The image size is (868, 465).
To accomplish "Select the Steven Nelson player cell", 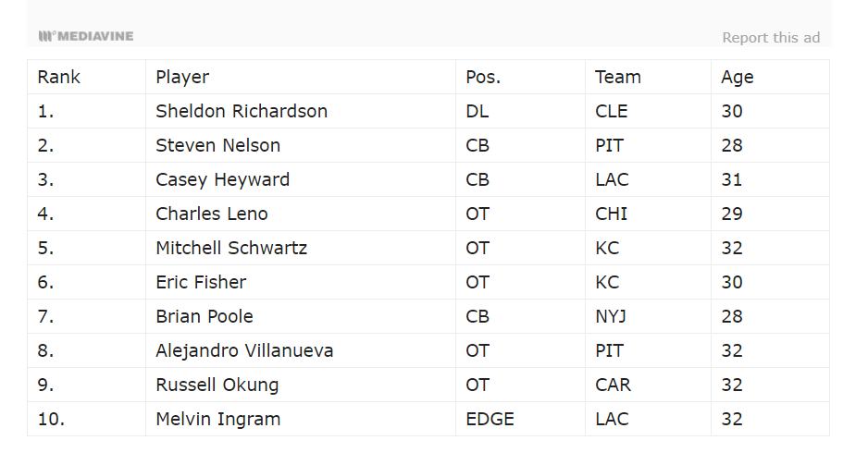I will click(217, 145).
